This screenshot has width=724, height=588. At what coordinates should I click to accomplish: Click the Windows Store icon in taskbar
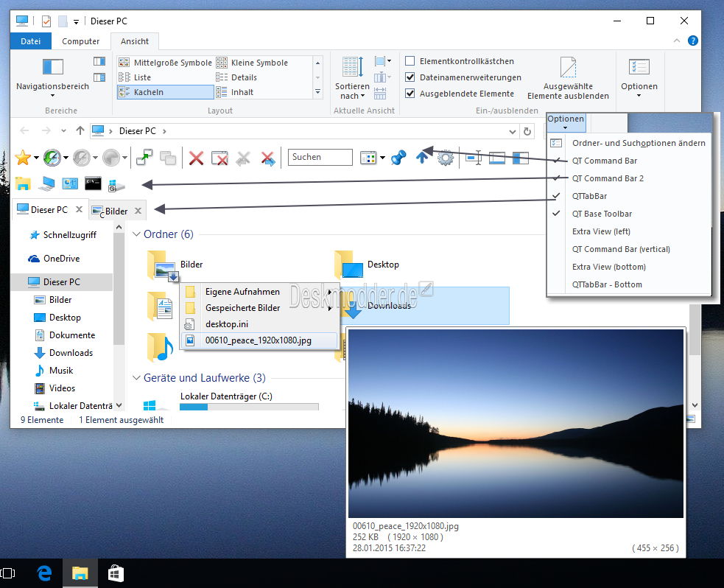click(x=116, y=573)
